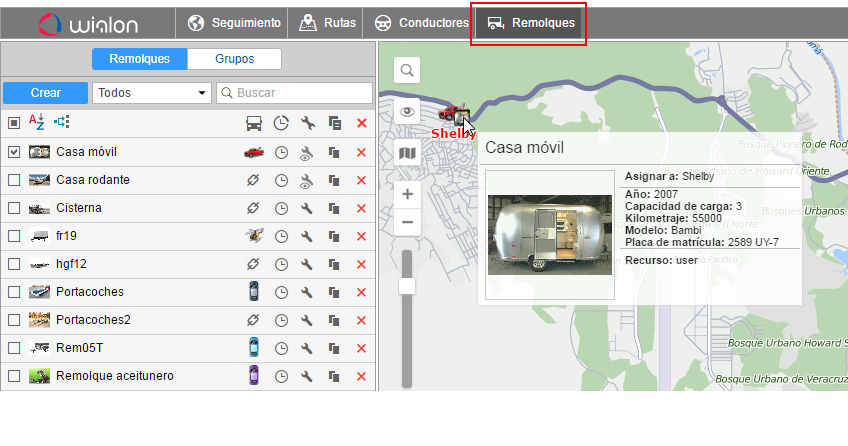The height and width of the screenshot is (446, 848).
Task: Toggle the select-all checkbox in list header
Action: [14, 123]
